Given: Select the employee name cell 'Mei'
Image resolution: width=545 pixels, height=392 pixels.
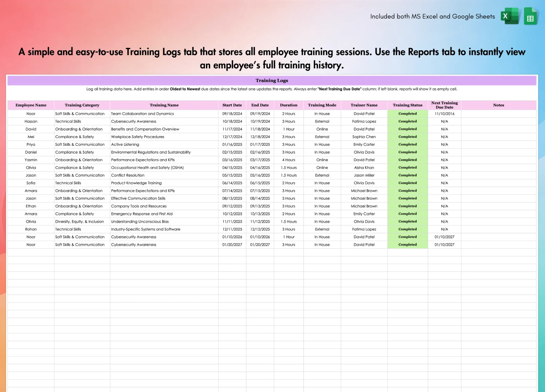Looking at the screenshot, I should 31,137.
